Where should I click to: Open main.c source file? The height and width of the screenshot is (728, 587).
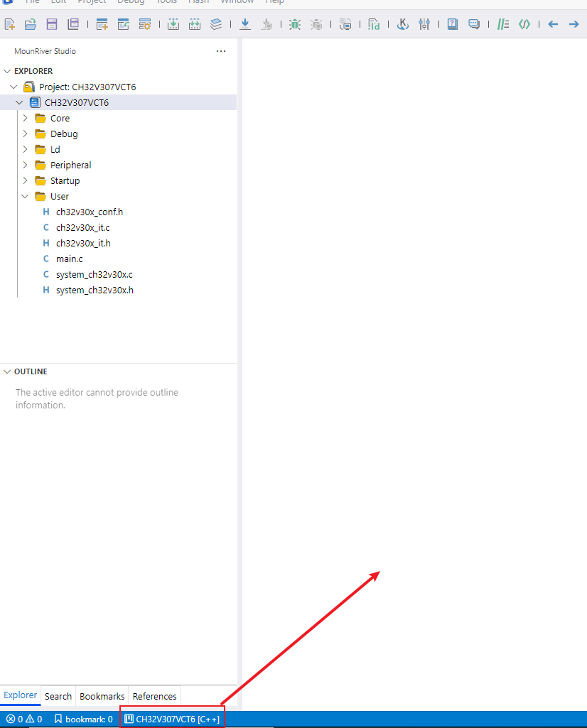69,259
